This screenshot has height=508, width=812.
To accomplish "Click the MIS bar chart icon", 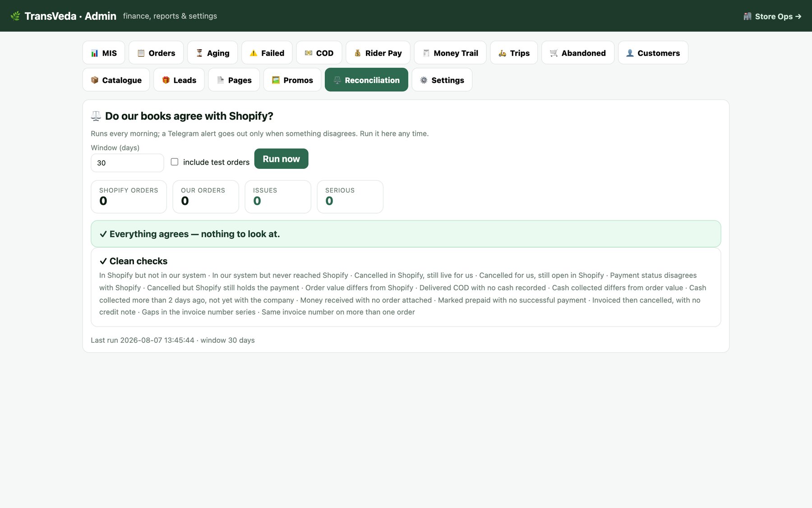I will click(x=95, y=53).
